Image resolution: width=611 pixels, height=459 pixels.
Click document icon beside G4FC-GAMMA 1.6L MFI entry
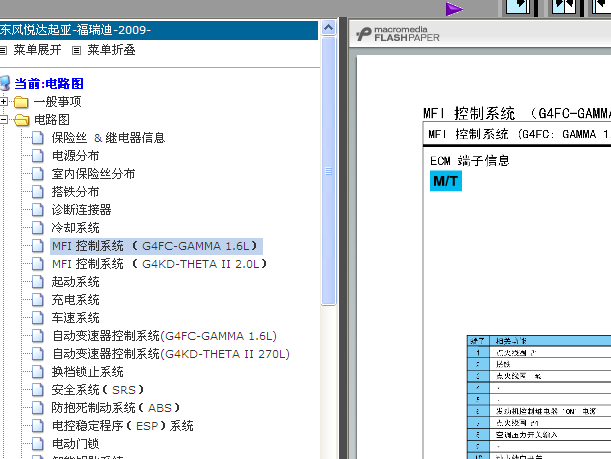point(38,246)
